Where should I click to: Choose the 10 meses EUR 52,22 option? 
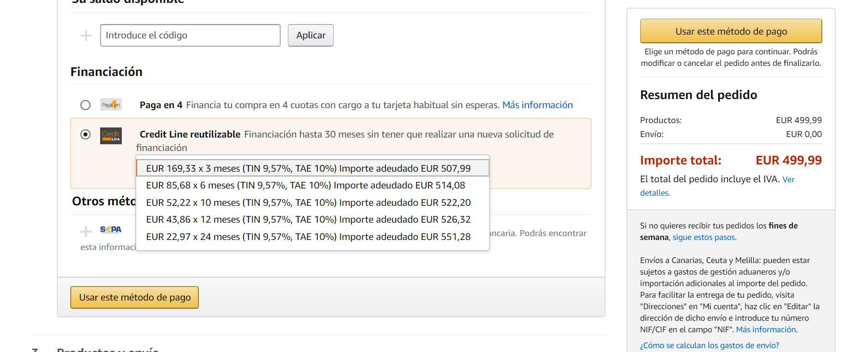pyautogui.click(x=308, y=202)
